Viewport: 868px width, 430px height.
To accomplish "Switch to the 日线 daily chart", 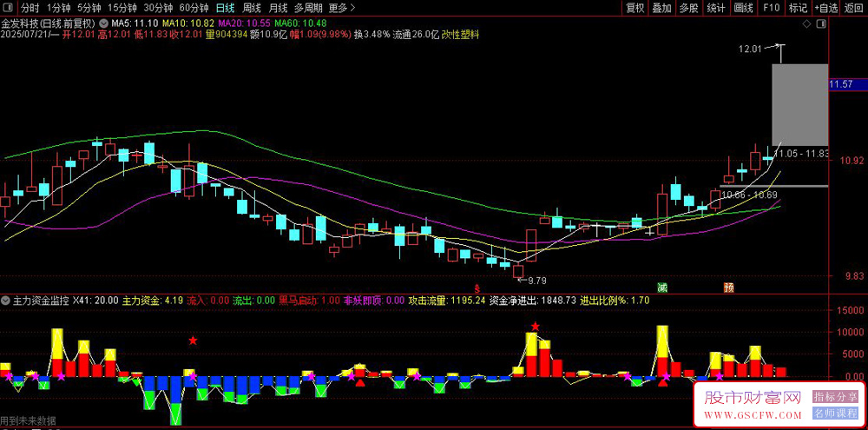I will pyautogui.click(x=225, y=8).
